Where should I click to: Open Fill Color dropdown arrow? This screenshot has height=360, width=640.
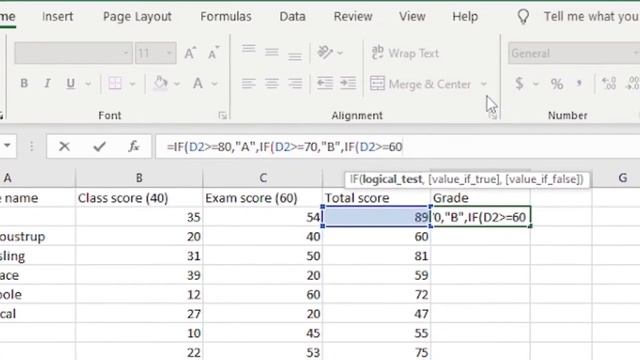[x=177, y=84]
